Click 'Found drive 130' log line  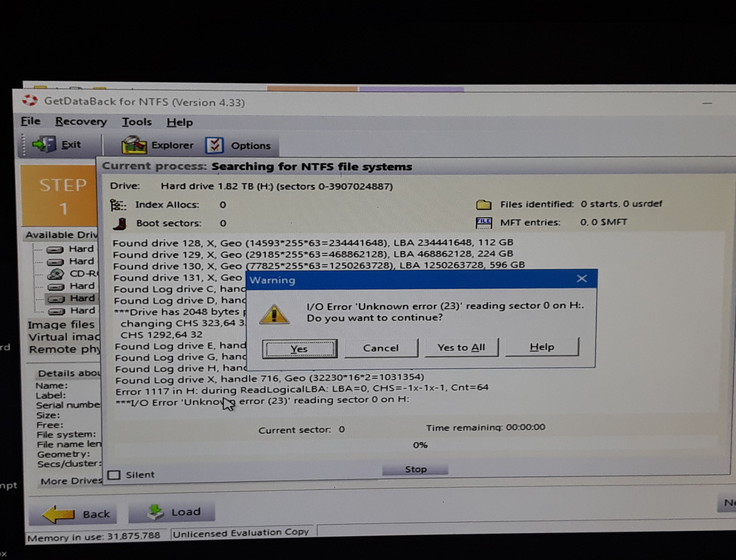coord(319,266)
